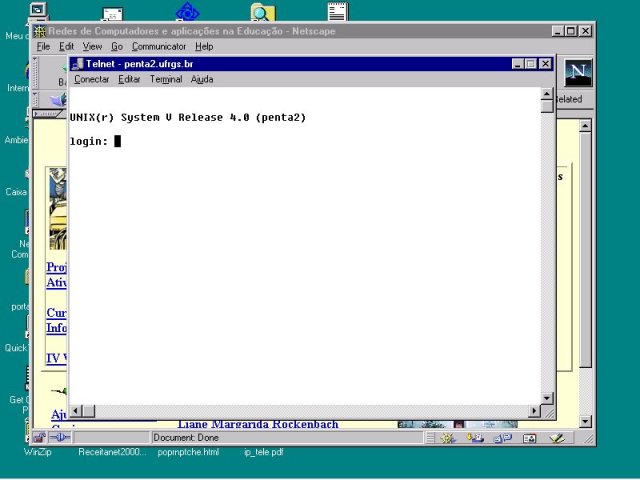Select the popimptche.html desktop file label

tap(188, 452)
